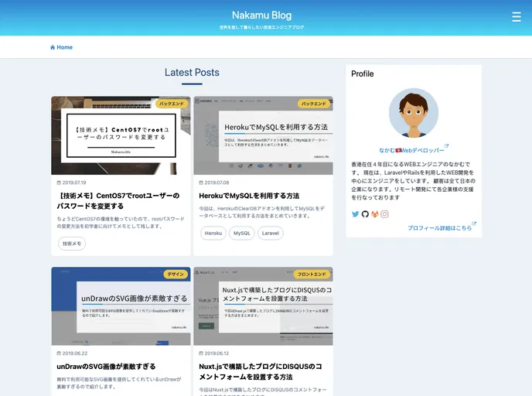Image resolution: width=532 pixels, height=396 pixels.
Task: Open the GitHub profile icon
Action: [x=365, y=214]
